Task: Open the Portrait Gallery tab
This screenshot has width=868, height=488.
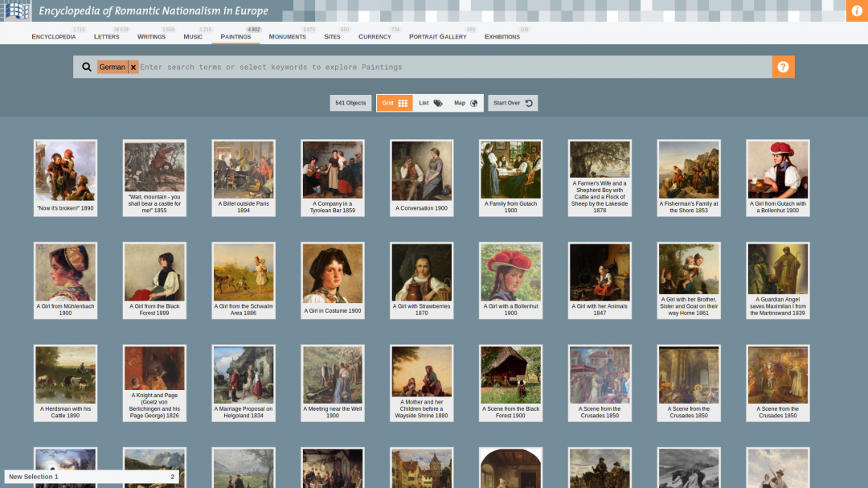Action: click(438, 36)
